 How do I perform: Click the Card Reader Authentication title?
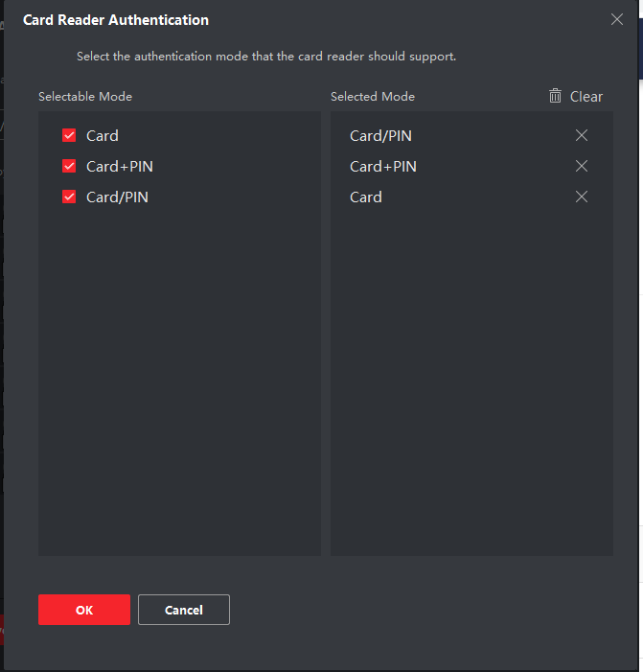pyautogui.click(x=116, y=19)
